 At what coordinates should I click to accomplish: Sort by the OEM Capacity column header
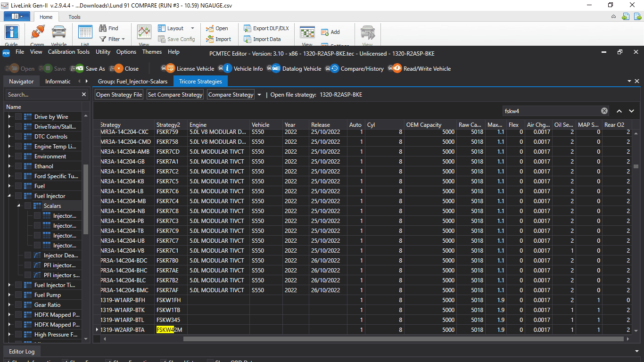click(x=430, y=125)
